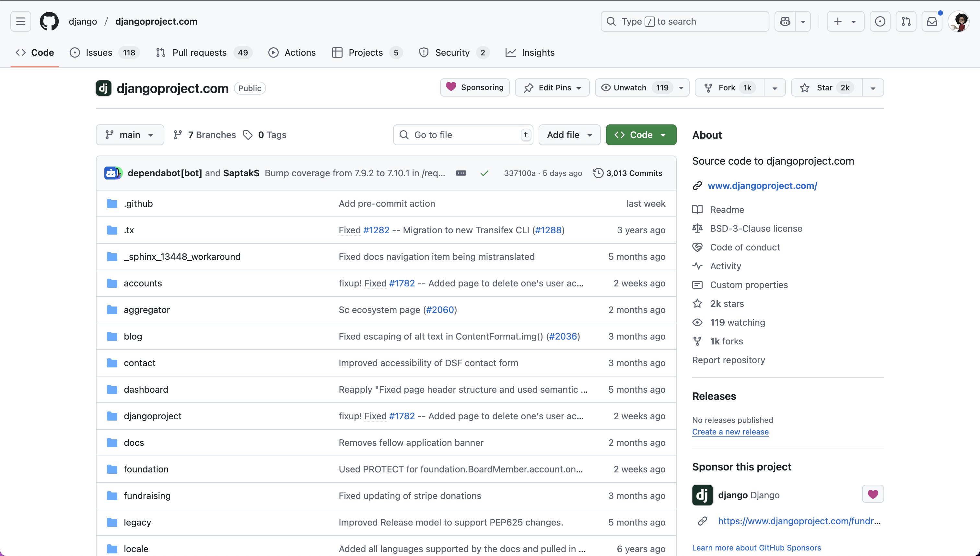Open the .tx folder
Viewport: 980px width, 556px height.
coord(129,230)
